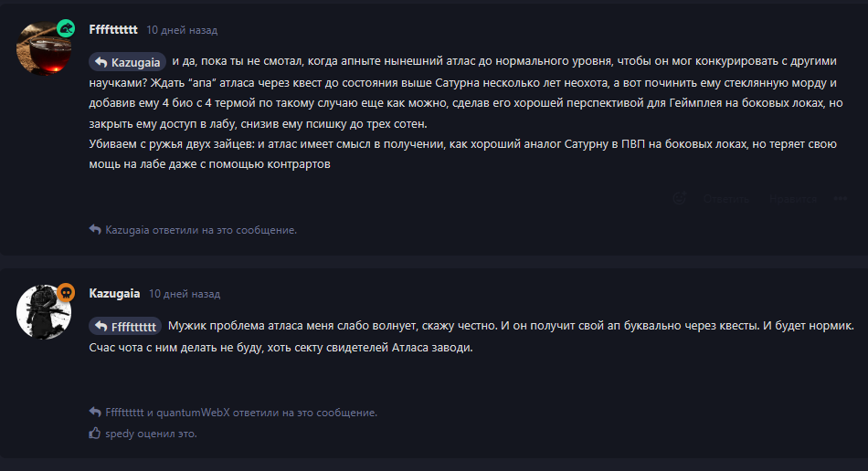Click 'Kazugaia ответили на это сообщение' link

coord(201,230)
